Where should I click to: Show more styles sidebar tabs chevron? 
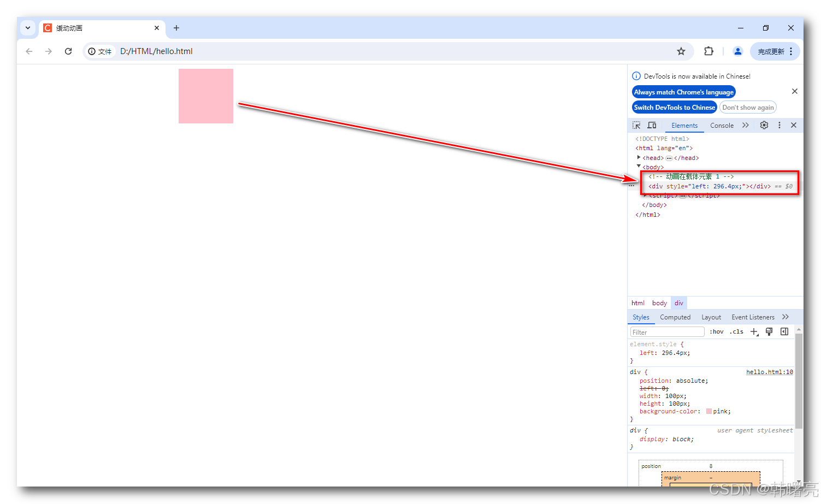tap(785, 317)
